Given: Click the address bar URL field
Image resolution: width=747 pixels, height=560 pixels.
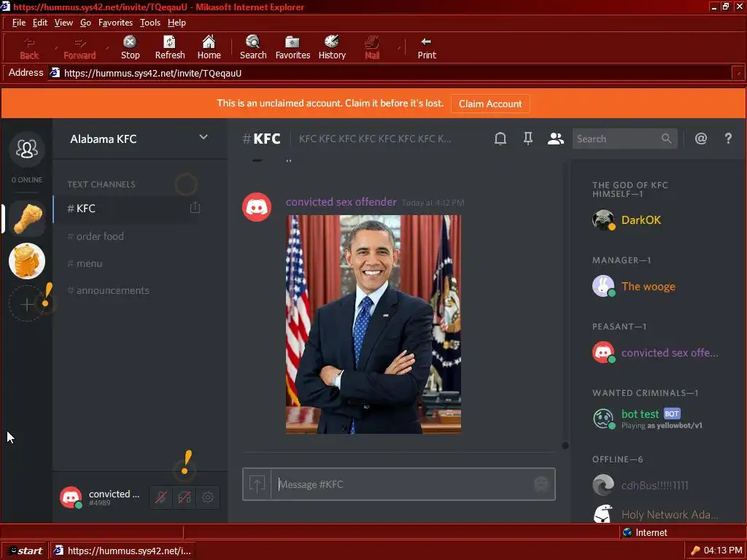Looking at the screenshot, I should (x=391, y=73).
